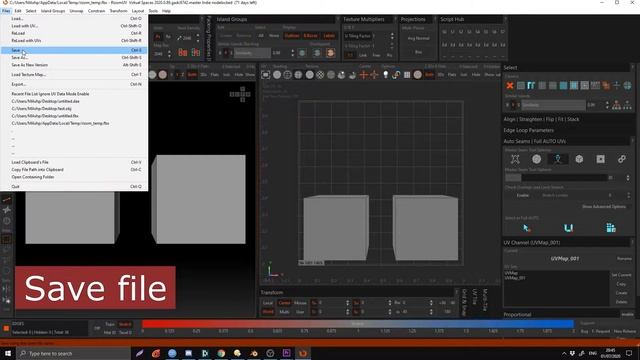
Task: Toggle the Stretch display mode
Action: (x=125, y=324)
